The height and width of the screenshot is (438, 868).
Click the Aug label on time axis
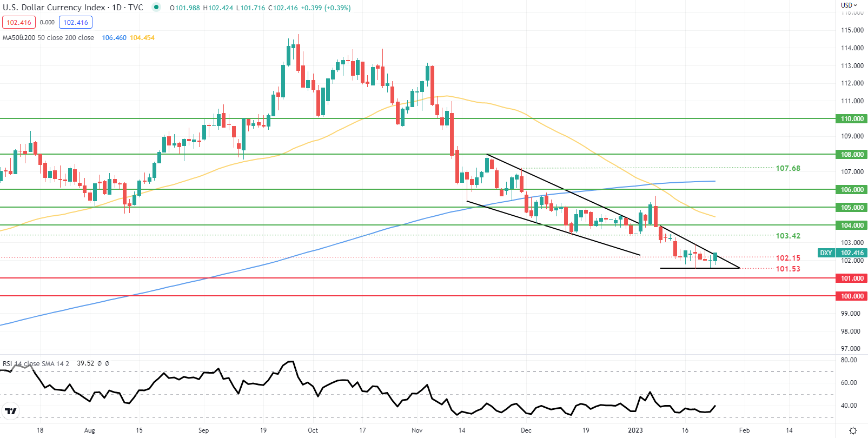[90, 430]
